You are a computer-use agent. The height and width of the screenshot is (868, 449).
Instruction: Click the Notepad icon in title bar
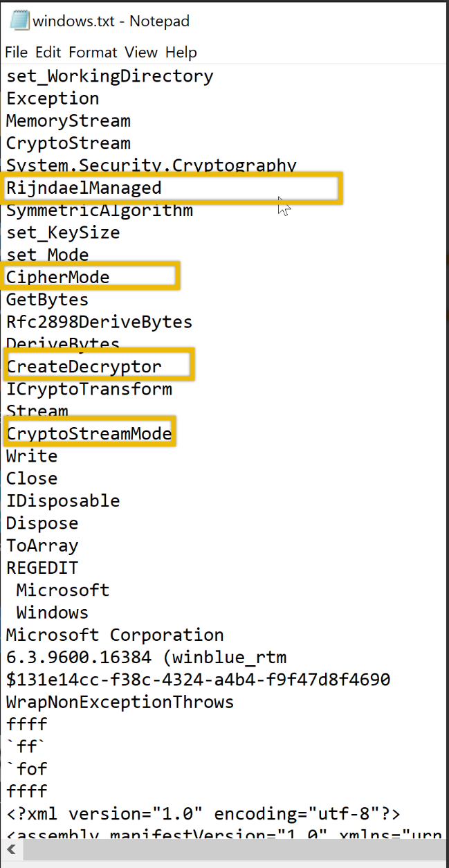point(19,21)
